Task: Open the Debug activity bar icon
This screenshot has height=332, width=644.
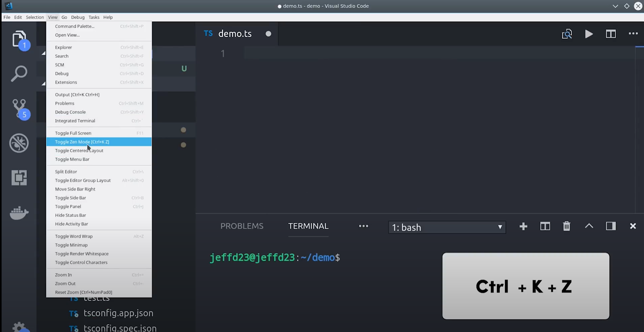Action: coord(19,143)
